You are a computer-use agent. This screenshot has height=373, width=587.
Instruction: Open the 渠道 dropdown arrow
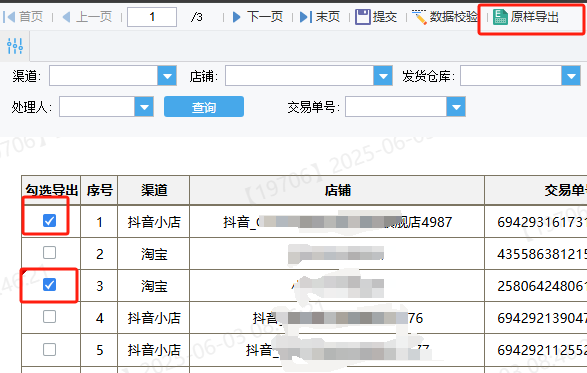point(167,76)
